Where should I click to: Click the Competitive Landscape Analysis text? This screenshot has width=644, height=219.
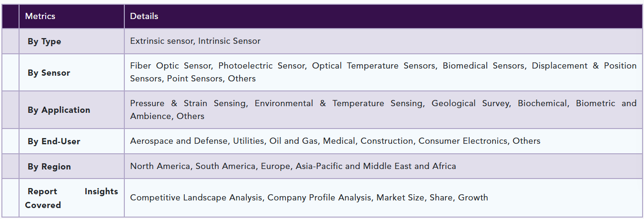[x=197, y=197]
